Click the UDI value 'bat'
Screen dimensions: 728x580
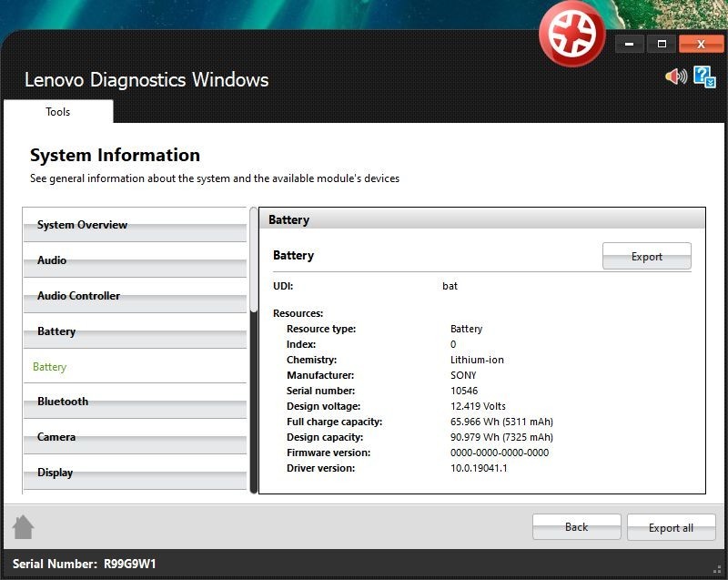[x=450, y=286]
